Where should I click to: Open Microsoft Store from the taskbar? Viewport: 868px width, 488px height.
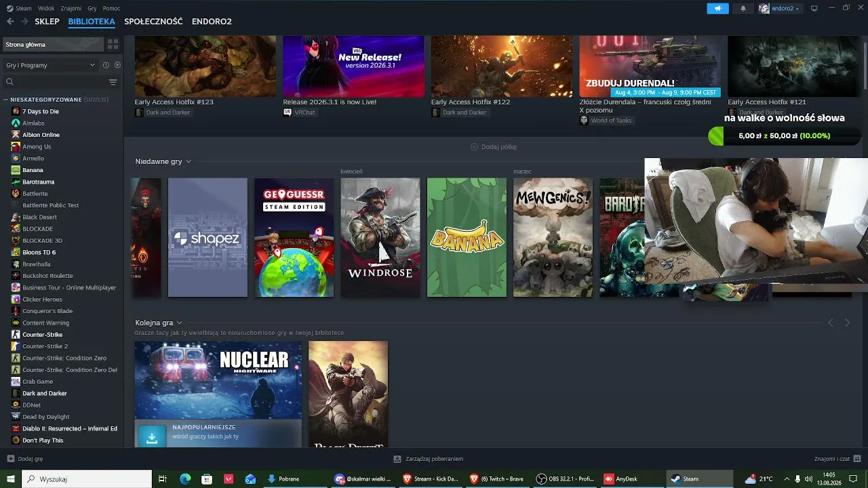207,479
